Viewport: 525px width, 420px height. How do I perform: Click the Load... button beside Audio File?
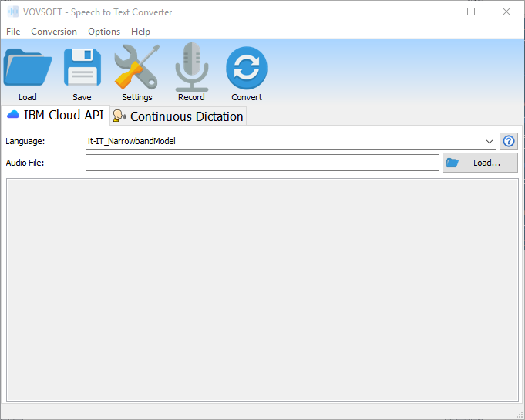tap(480, 163)
